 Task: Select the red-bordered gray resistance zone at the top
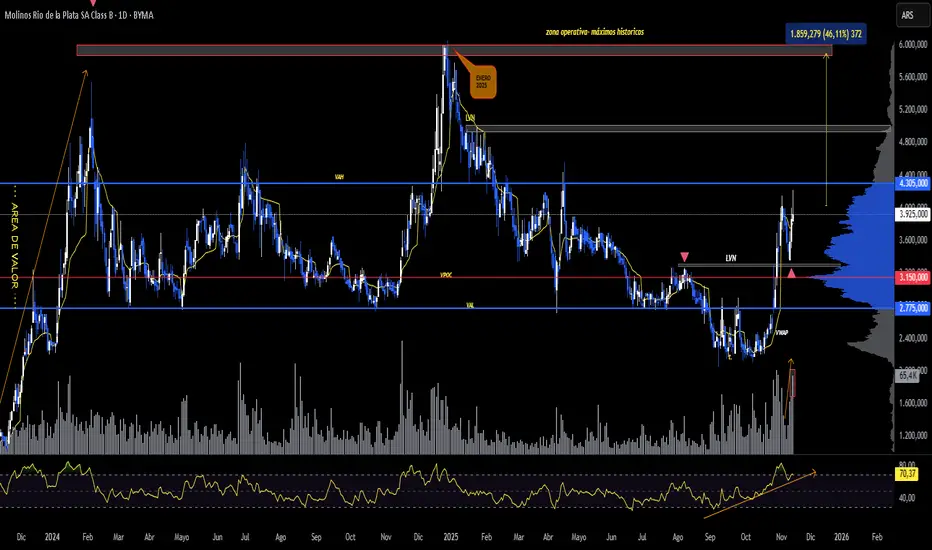point(454,51)
